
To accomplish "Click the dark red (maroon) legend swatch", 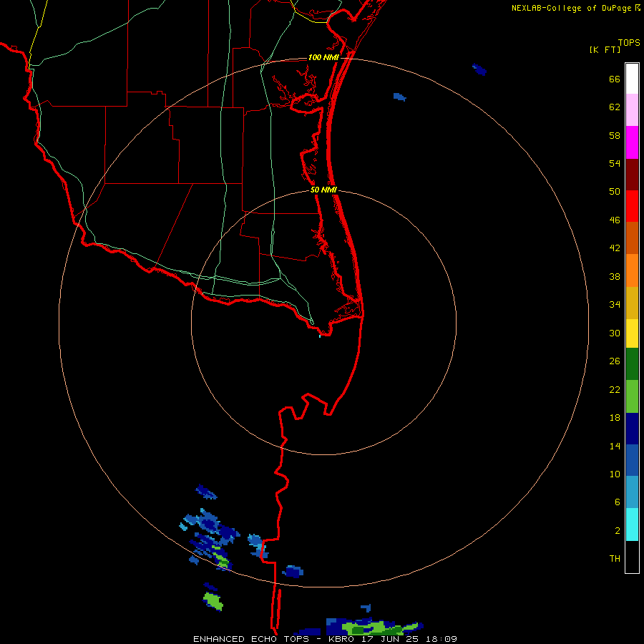I will tap(632, 175).
